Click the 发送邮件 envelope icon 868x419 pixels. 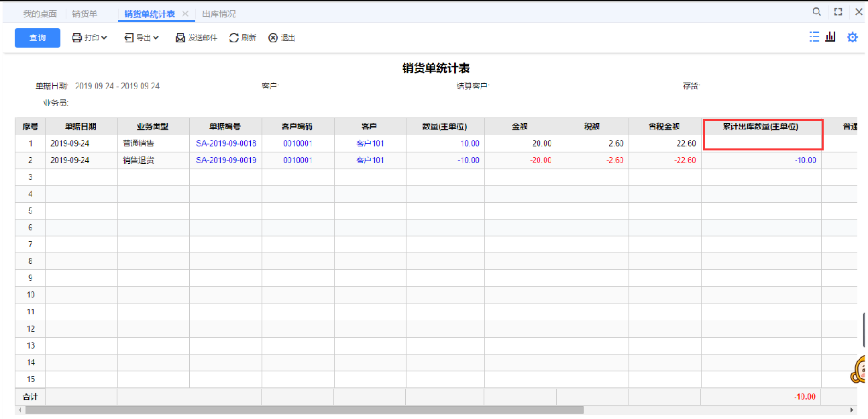[x=180, y=38]
